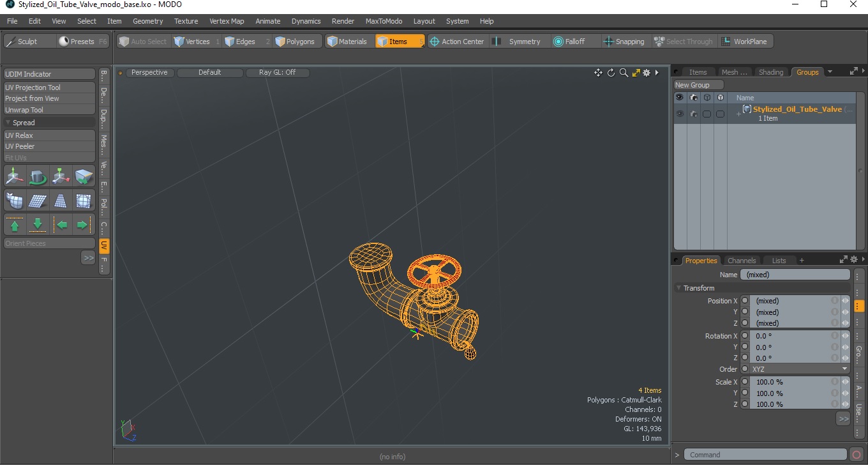Switch to the Channels tab
The height and width of the screenshot is (465, 868).
[x=742, y=261]
